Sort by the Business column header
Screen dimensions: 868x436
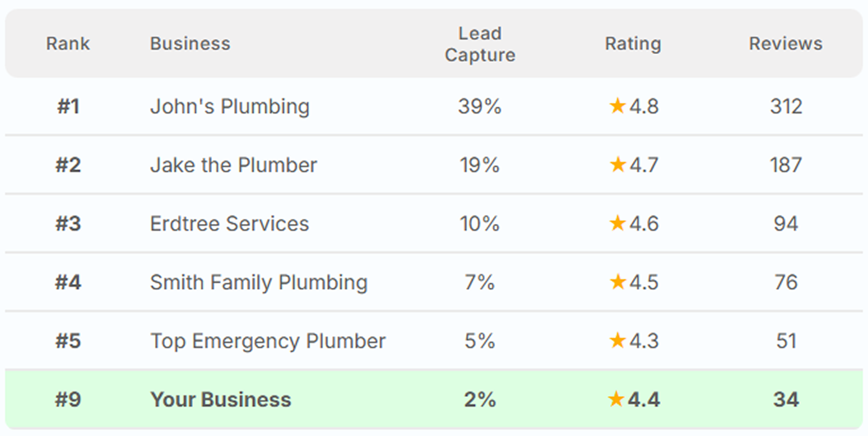point(190,43)
